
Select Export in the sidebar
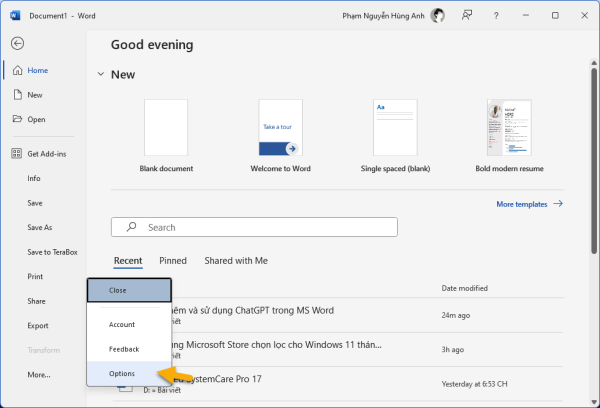[38, 326]
